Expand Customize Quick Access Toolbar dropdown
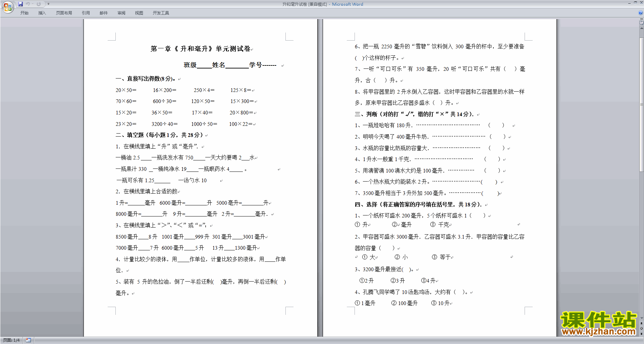The image size is (644, 344). pos(48,4)
